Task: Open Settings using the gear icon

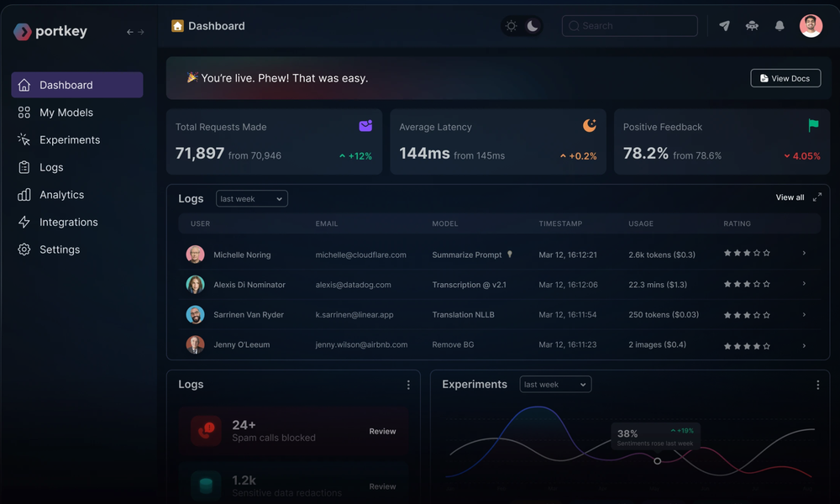Action: [24, 249]
